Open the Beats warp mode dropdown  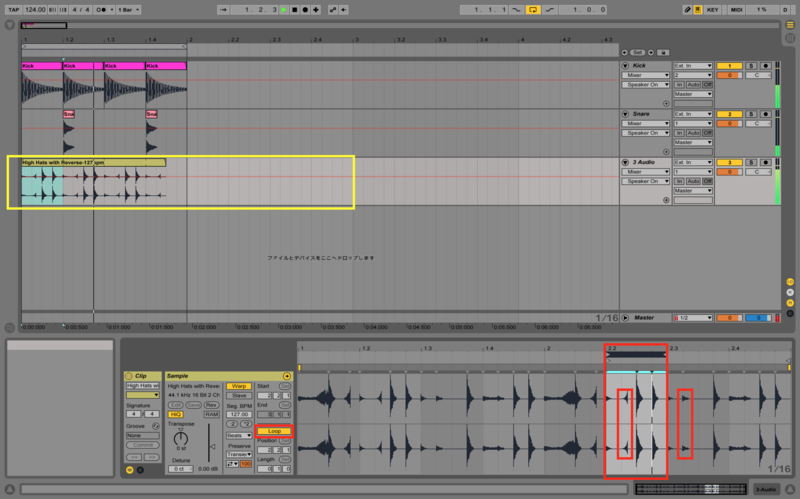239,436
